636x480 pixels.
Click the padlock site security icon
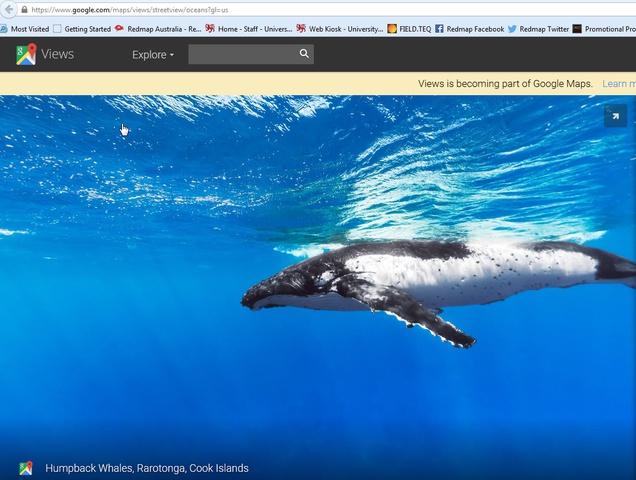click(x=24, y=9)
